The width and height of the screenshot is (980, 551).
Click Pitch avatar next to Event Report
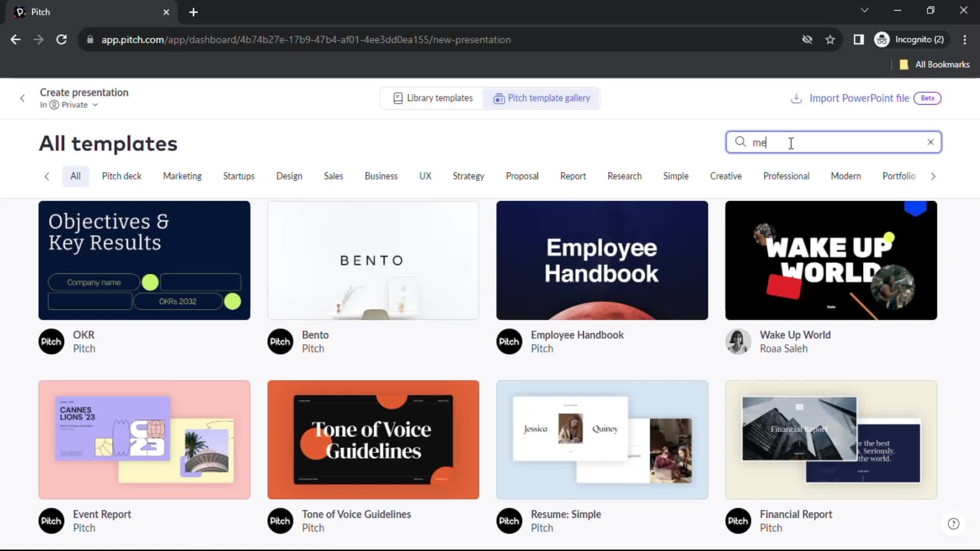52,521
